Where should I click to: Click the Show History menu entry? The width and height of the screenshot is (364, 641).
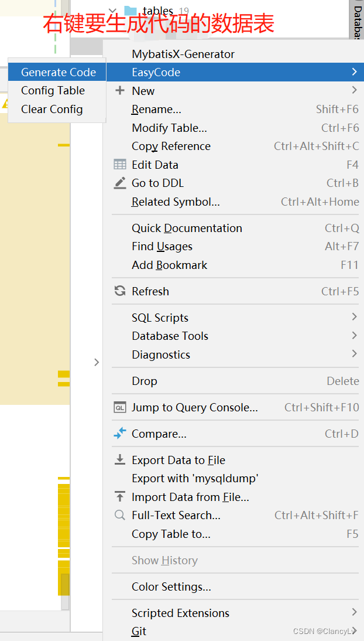point(235,560)
